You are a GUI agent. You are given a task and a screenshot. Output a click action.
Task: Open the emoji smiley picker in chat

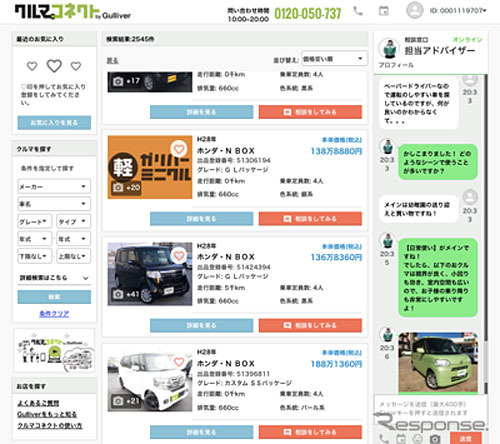click(417, 438)
